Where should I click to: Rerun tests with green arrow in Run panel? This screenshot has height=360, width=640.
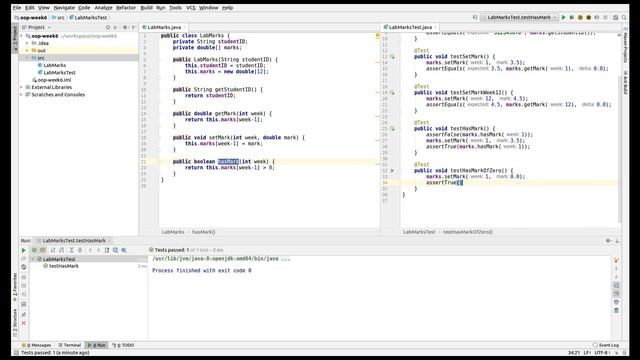tap(23, 250)
